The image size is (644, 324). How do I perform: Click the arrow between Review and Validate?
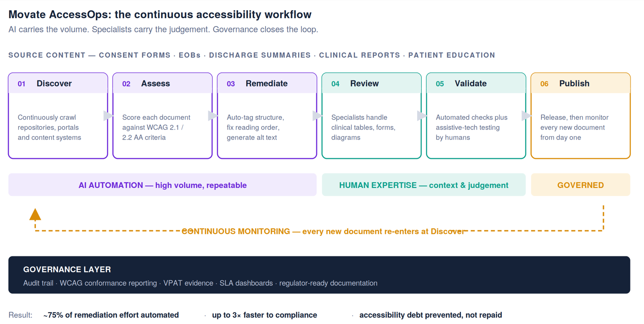pyautogui.click(x=422, y=115)
